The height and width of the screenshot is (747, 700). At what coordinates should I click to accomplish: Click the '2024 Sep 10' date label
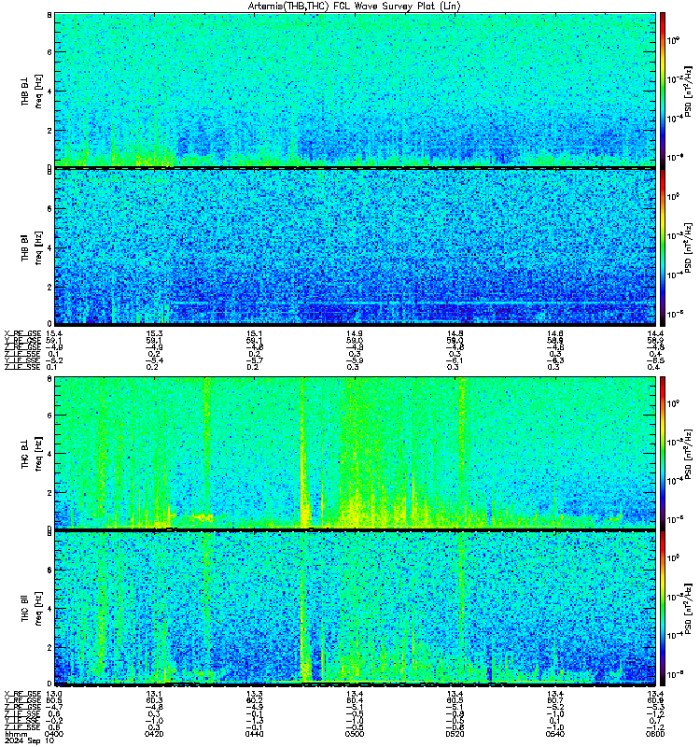pos(30,740)
